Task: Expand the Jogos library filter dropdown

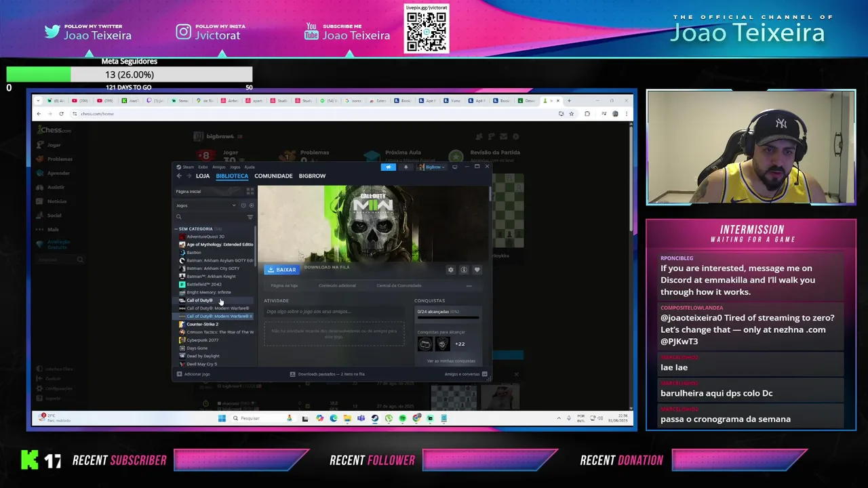Action: pyautogui.click(x=206, y=205)
